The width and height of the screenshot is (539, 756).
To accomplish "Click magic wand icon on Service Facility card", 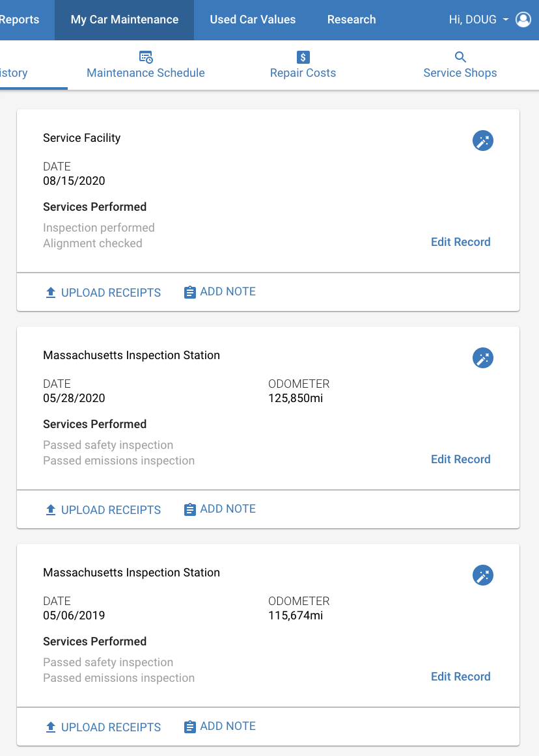I will tap(482, 141).
